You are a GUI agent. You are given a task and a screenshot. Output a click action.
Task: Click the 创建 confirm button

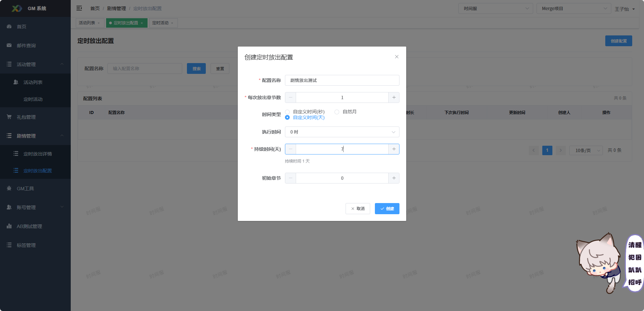387,208
